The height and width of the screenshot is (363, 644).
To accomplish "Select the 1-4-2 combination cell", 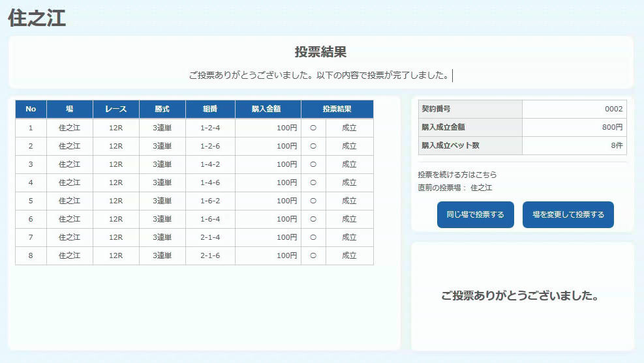I will [x=210, y=164].
